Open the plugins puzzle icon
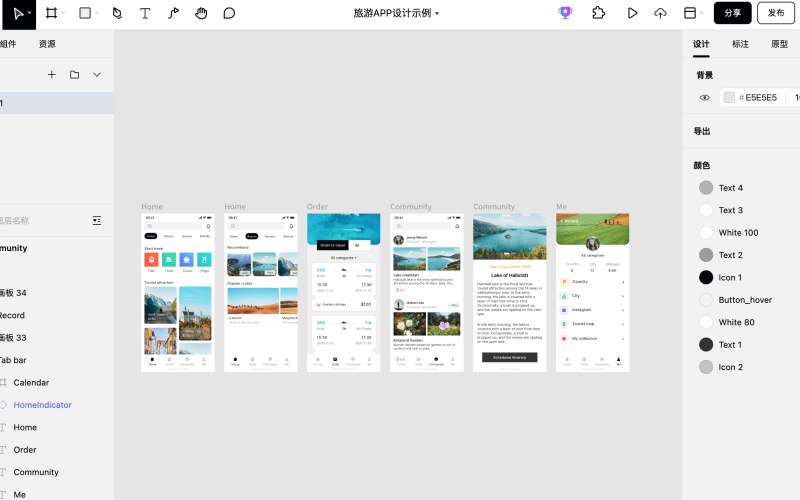800x500 pixels. [x=598, y=13]
